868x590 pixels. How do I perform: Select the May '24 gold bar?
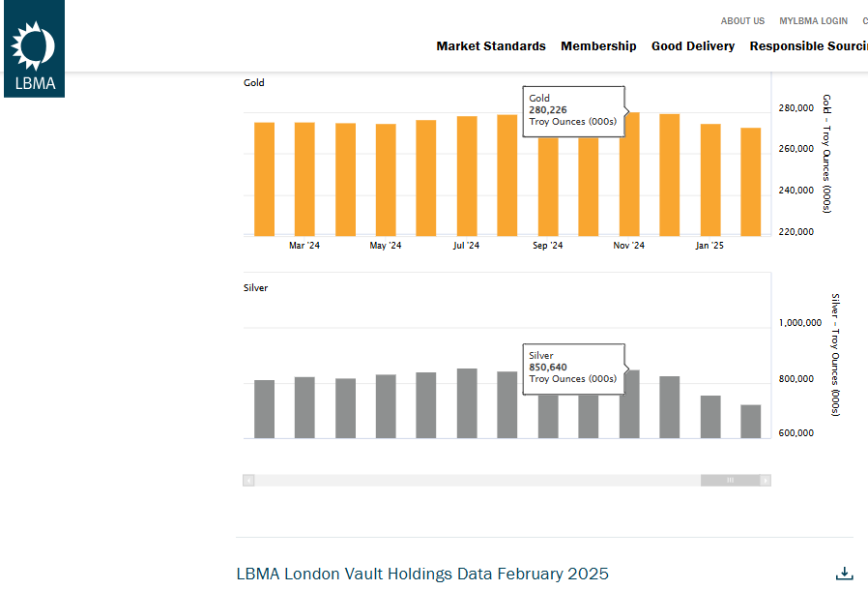pos(386,180)
